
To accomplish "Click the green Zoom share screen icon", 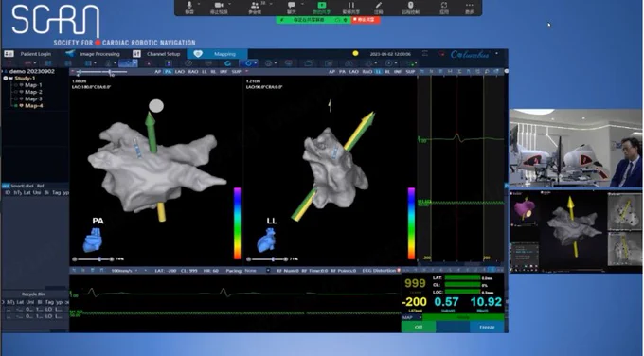I will (x=322, y=6).
